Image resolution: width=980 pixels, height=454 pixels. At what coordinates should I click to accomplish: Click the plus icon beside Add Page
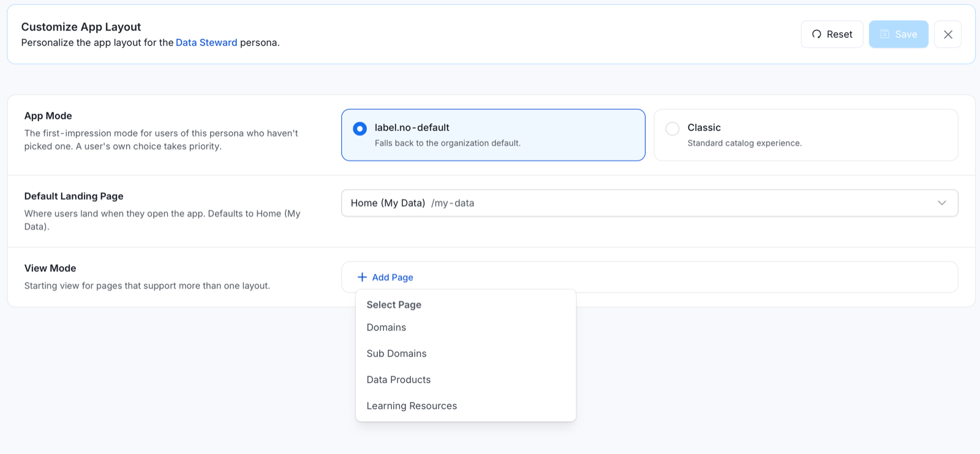pyautogui.click(x=362, y=277)
